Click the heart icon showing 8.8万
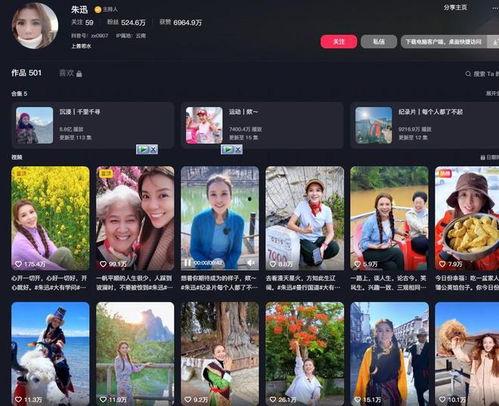The image size is (499, 406). (x=272, y=264)
